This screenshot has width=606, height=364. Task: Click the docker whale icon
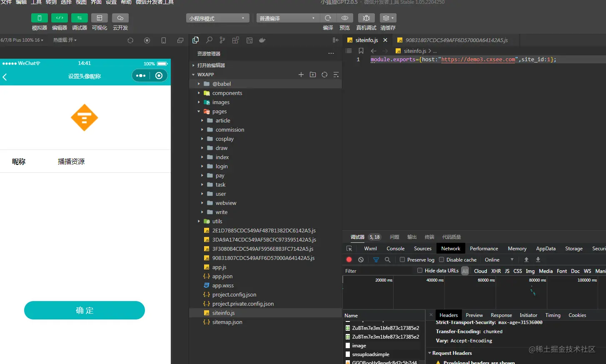[262, 40]
